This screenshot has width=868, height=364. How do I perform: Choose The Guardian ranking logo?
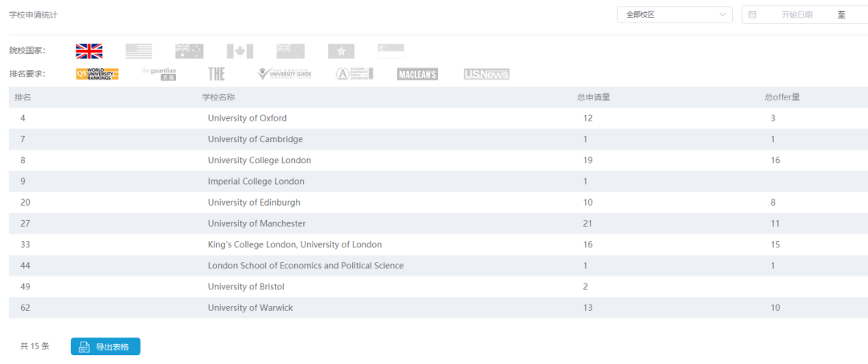click(x=159, y=74)
